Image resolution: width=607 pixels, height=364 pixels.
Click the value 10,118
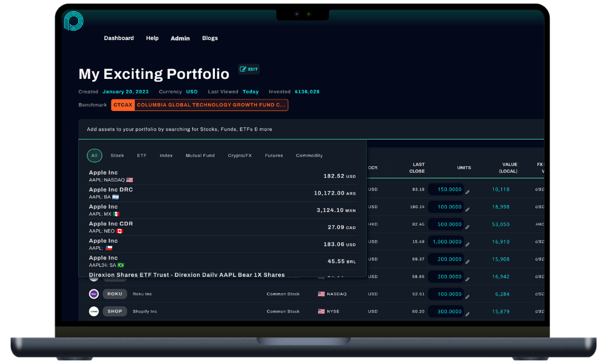pyautogui.click(x=501, y=189)
